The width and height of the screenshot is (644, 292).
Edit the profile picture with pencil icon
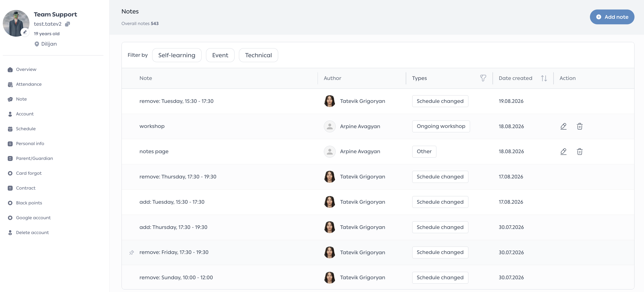point(25,32)
